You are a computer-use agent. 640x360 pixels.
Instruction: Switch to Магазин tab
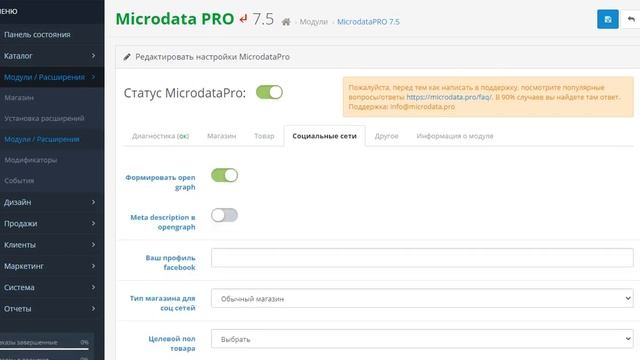(x=222, y=136)
